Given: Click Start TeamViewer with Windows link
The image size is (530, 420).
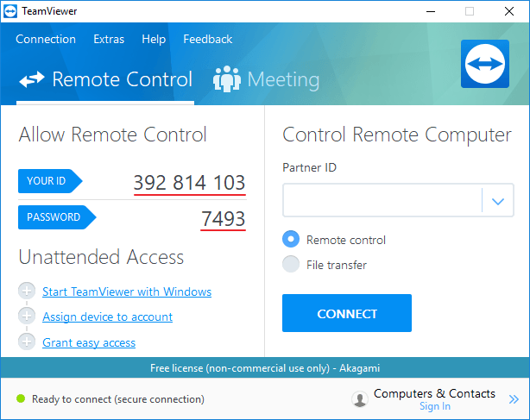Looking at the screenshot, I should pos(127,291).
